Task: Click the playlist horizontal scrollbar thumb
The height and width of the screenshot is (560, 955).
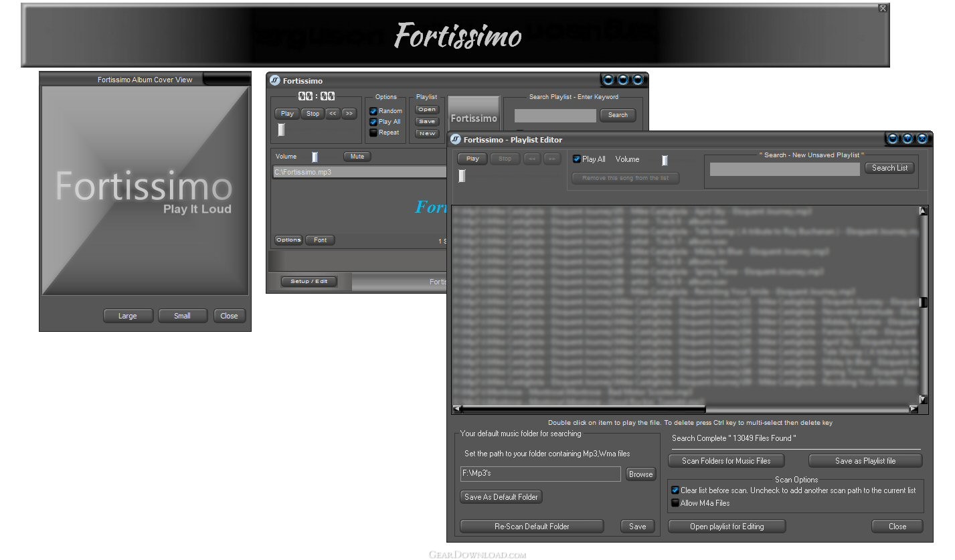Action: pyautogui.click(x=584, y=409)
